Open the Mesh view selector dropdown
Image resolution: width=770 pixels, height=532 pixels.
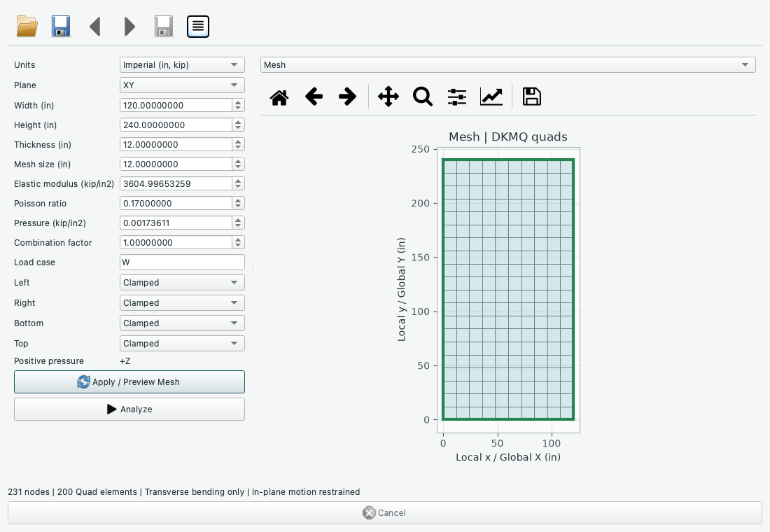click(x=507, y=65)
